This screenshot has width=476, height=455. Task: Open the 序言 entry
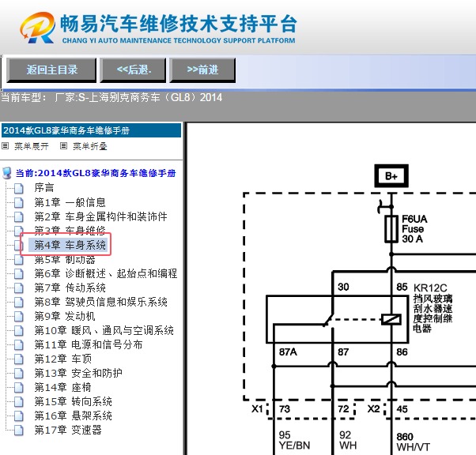pos(44,188)
